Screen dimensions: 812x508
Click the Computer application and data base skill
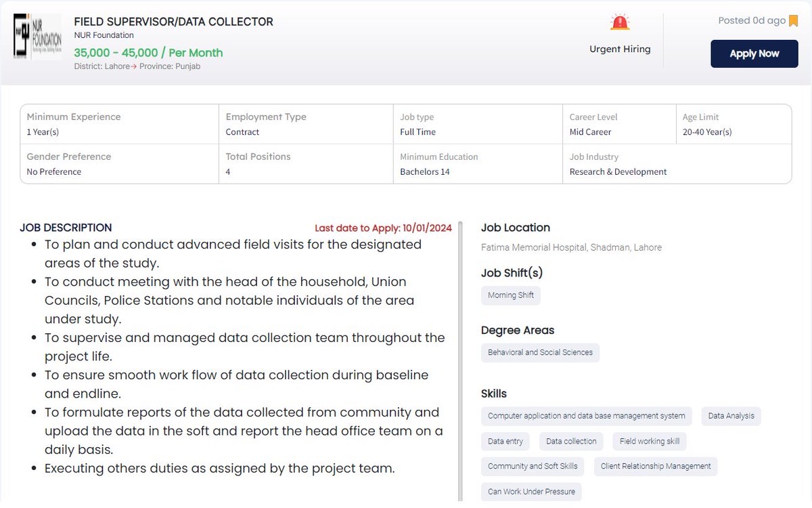tap(587, 416)
